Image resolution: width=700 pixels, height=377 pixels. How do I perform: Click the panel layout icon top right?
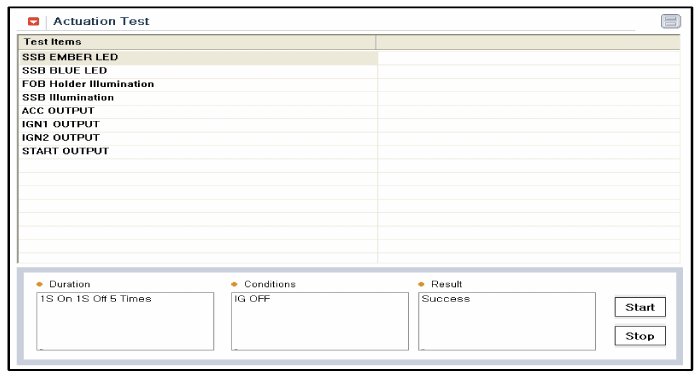671,21
